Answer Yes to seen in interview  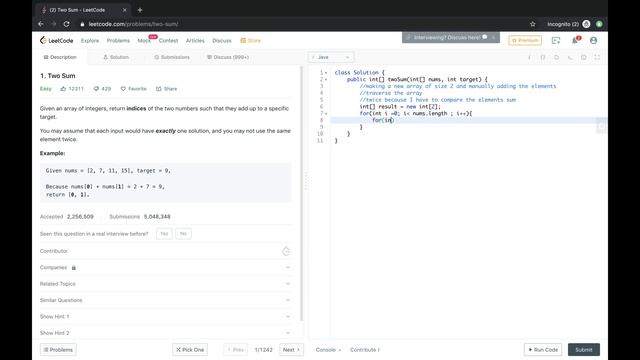pos(164,233)
